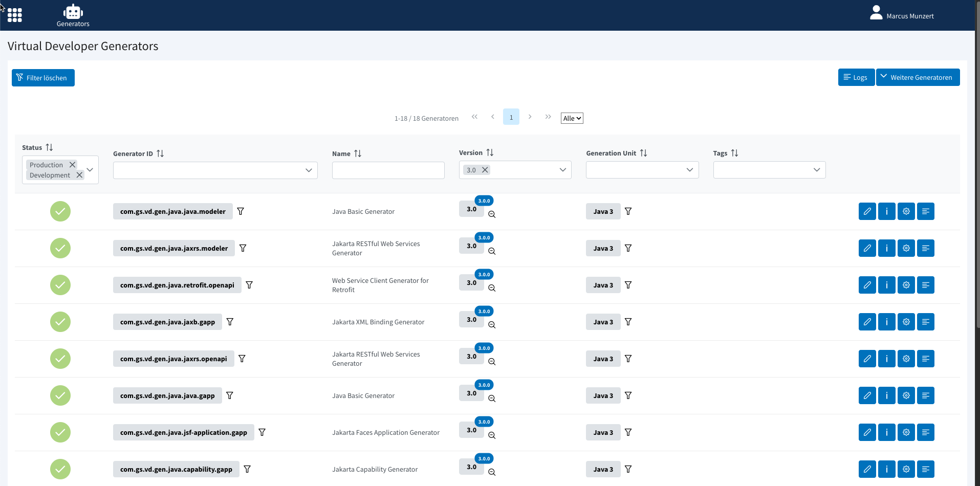This screenshot has width=980, height=486.
Task: Filter Java 3 unit in java.modeler row
Action: [x=628, y=211]
